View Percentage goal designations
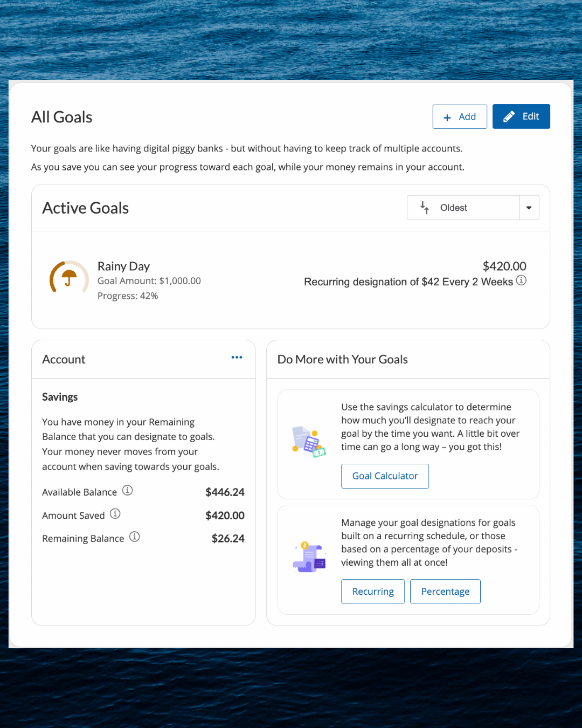The height and width of the screenshot is (728, 582). [445, 592]
